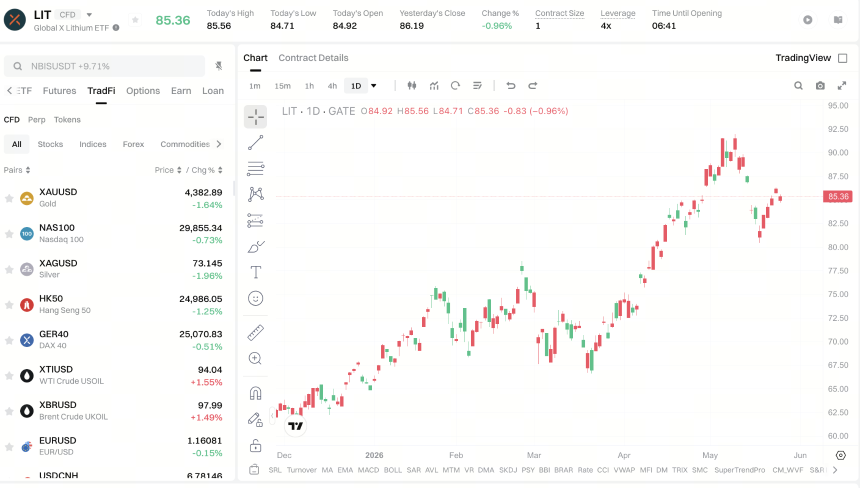Select the 4h timeframe

tap(332, 86)
